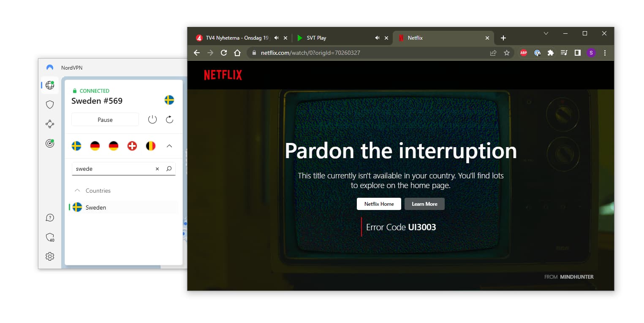644x323 pixels.
Task: View site information via the lock icon
Action: pos(254,53)
